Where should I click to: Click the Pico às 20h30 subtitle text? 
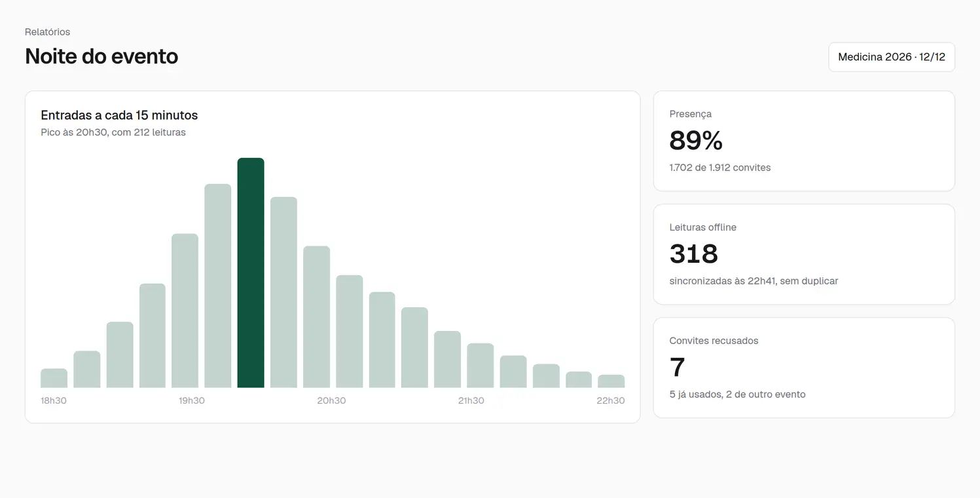click(113, 132)
